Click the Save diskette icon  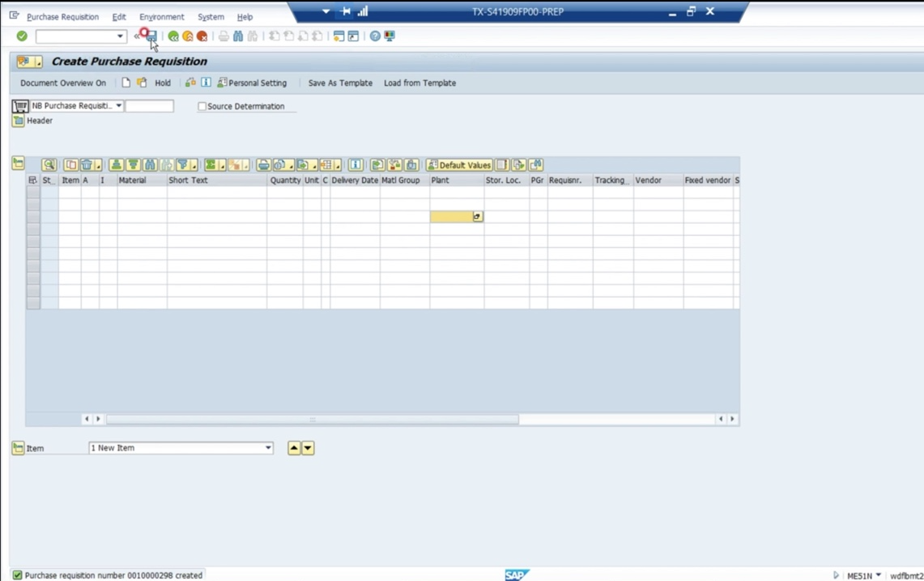click(x=152, y=36)
